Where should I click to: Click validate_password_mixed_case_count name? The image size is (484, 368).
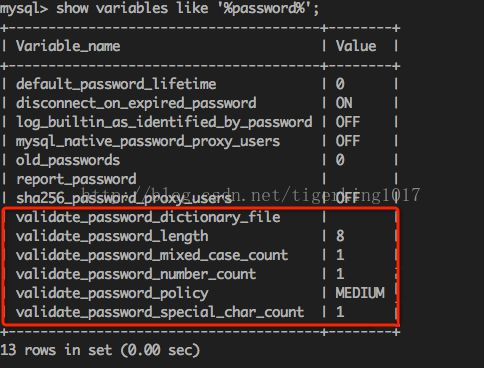[152, 256]
